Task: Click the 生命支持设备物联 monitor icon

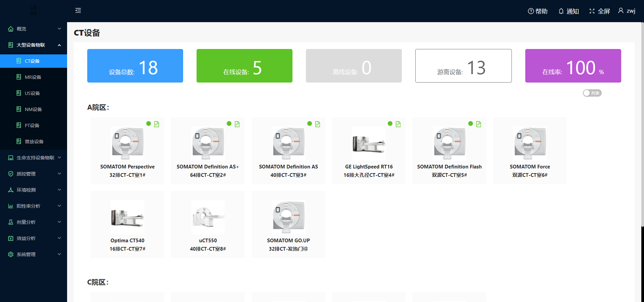Action: coord(11,158)
